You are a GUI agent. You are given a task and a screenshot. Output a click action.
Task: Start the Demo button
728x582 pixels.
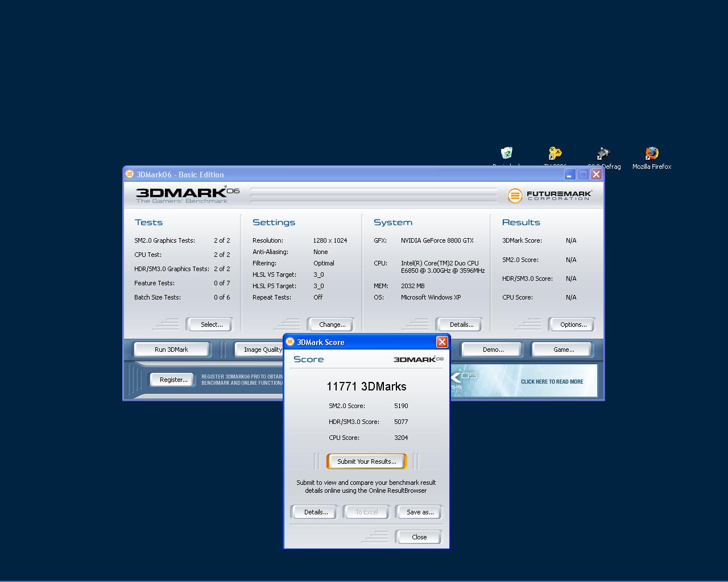point(493,350)
